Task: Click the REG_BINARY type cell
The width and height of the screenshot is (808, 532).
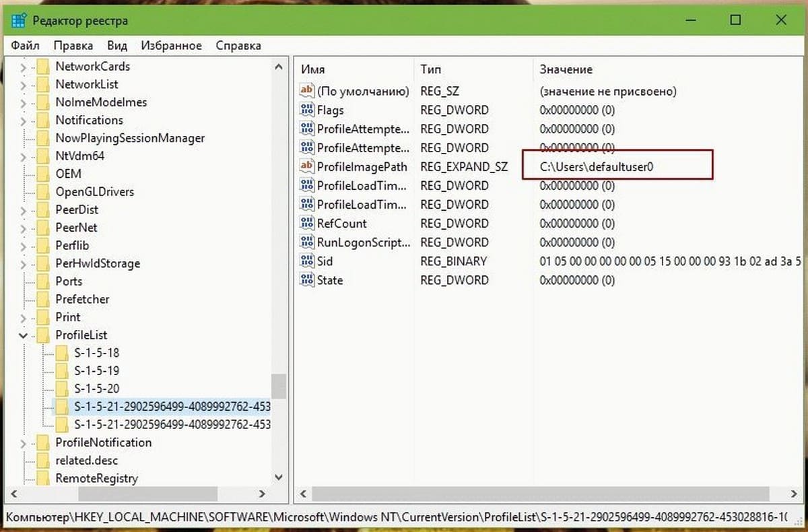Action: point(454,261)
